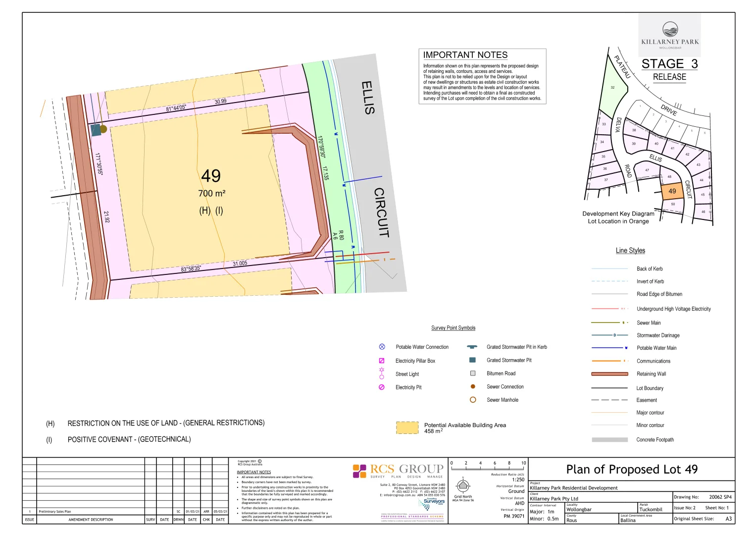The width and height of the screenshot is (756, 535).
Task: Click the Line Styles heading
Action: pos(631,250)
